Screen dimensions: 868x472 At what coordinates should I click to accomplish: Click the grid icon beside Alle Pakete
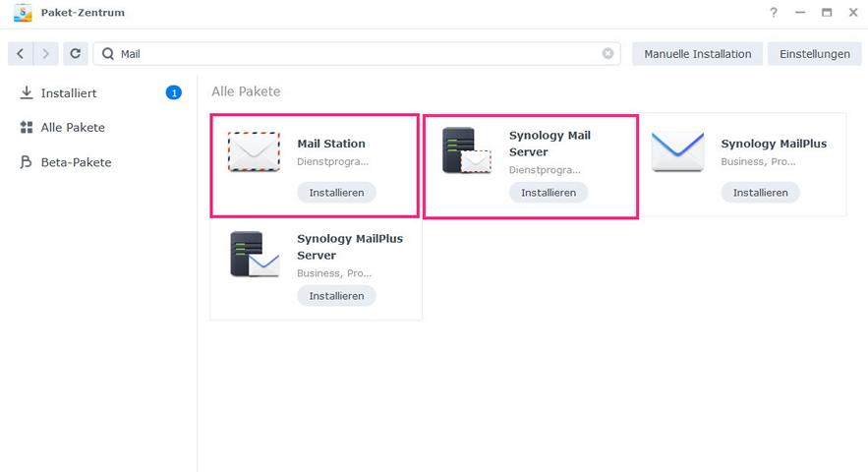[26, 128]
